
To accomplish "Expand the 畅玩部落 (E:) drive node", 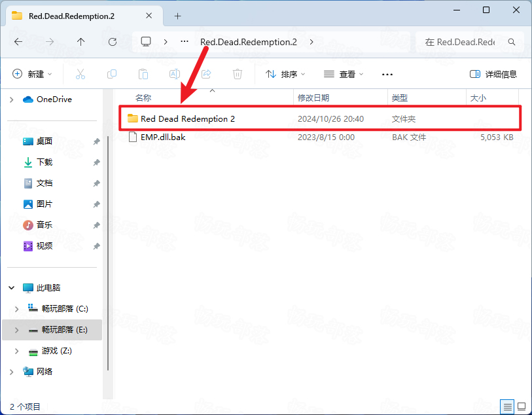I will click(16, 330).
